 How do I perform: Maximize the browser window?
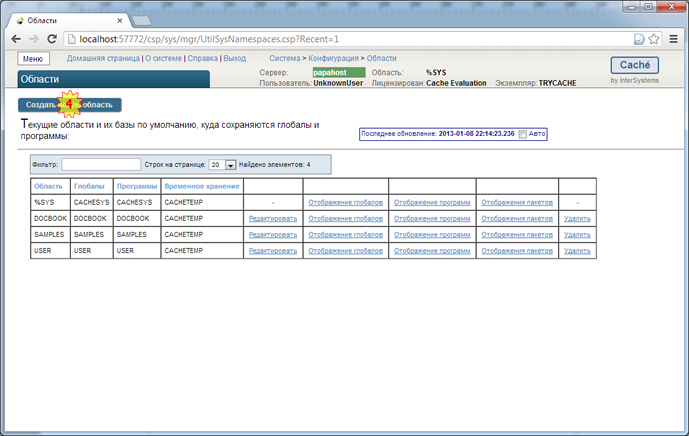click(x=649, y=7)
